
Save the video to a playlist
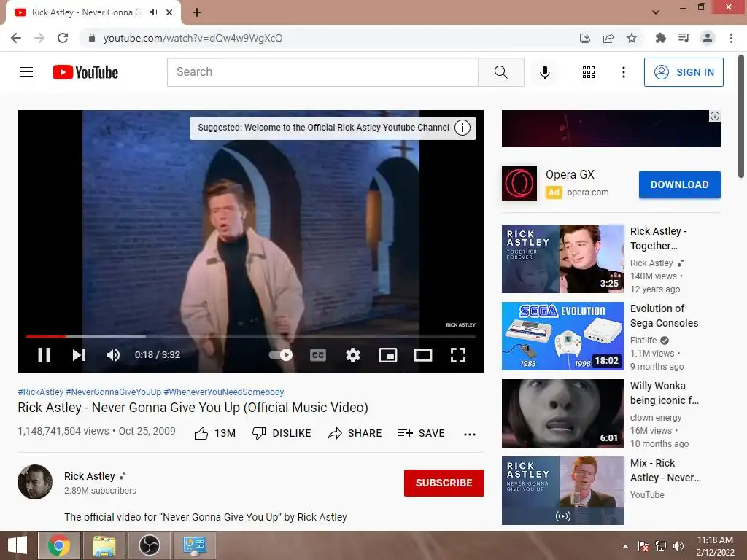pyautogui.click(x=422, y=433)
